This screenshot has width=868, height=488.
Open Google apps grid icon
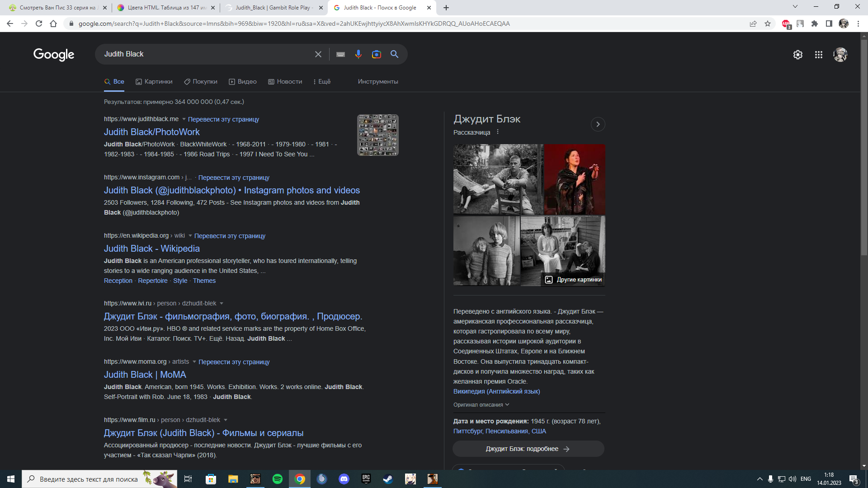[818, 55]
